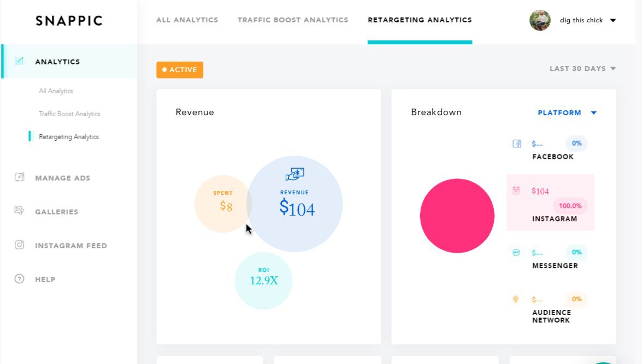This screenshot has width=642, height=364.
Task: Click the Manage Ads icon
Action: 20,177
